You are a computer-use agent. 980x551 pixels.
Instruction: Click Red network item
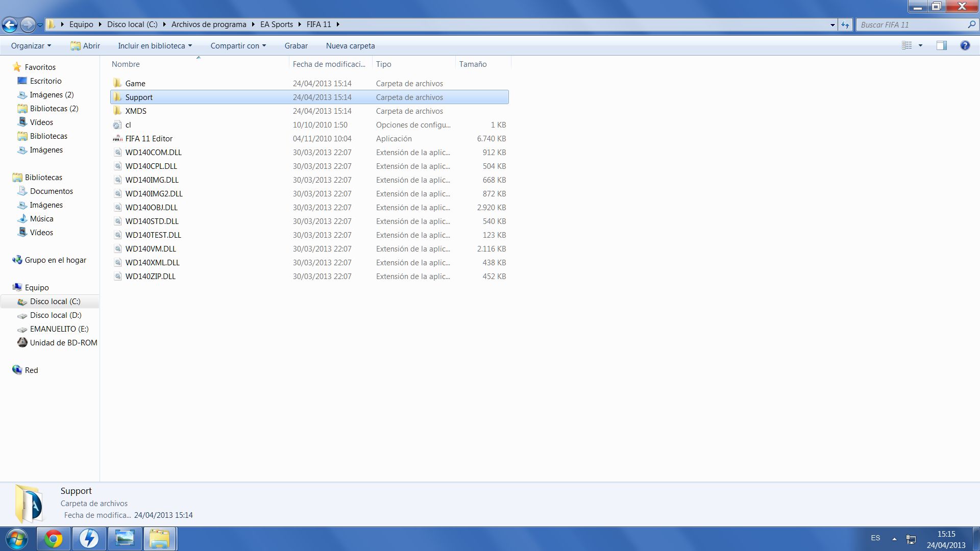point(31,370)
